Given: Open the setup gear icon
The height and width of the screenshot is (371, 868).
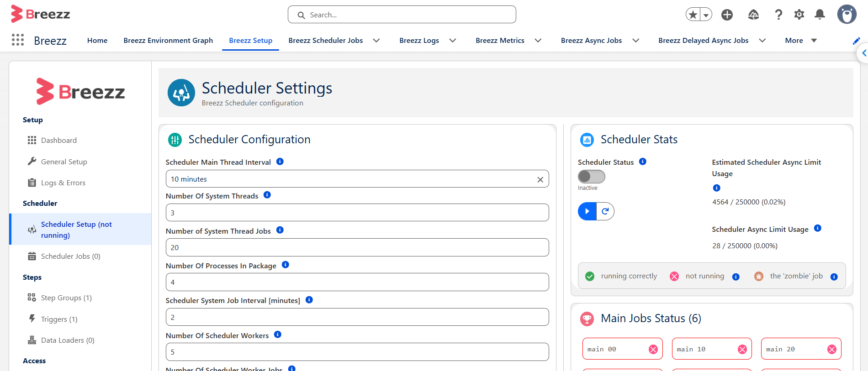Looking at the screenshot, I should 799,15.
